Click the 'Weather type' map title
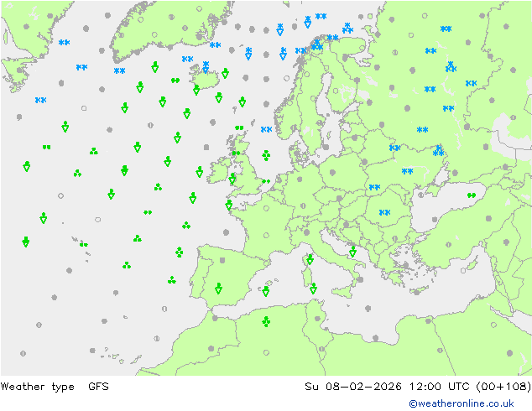The width and height of the screenshot is (532, 411). tap(37, 387)
